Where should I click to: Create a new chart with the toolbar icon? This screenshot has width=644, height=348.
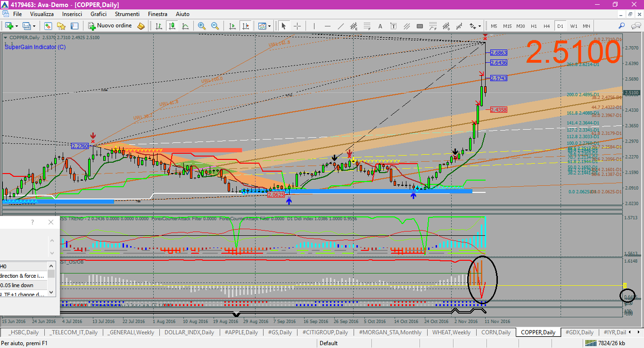pyautogui.click(x=8, y=26)
